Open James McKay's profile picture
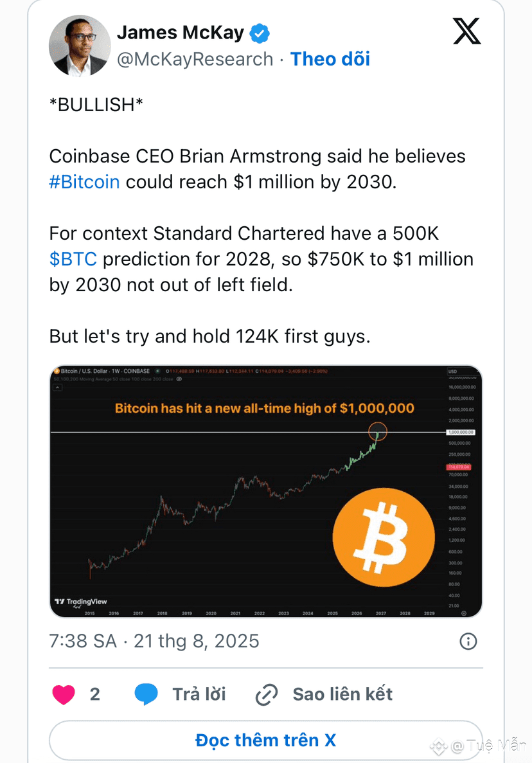 [x=80, y=46]
